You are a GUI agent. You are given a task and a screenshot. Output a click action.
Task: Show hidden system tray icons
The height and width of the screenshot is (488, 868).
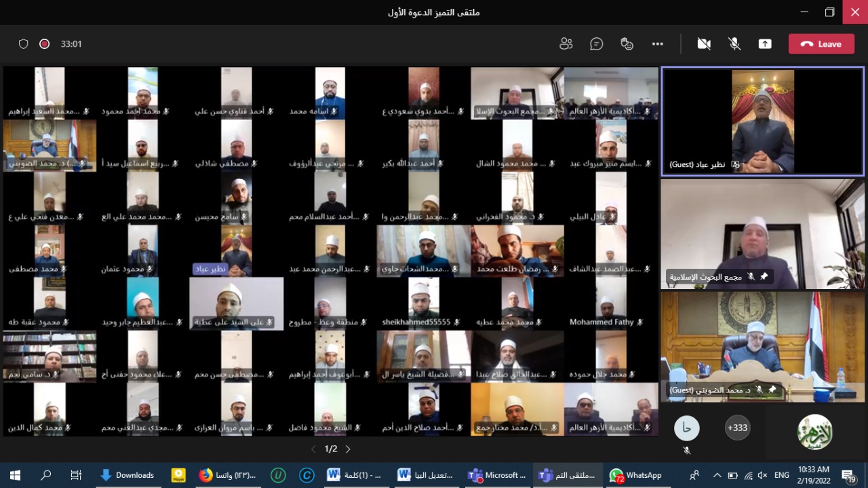click(x=717, y=475)
